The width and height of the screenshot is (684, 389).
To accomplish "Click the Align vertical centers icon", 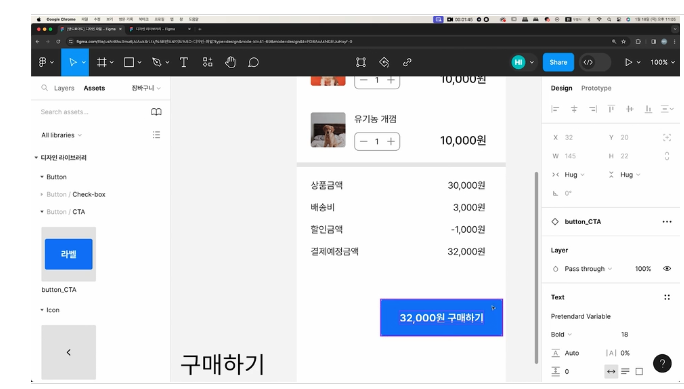I will coord(629,109).
